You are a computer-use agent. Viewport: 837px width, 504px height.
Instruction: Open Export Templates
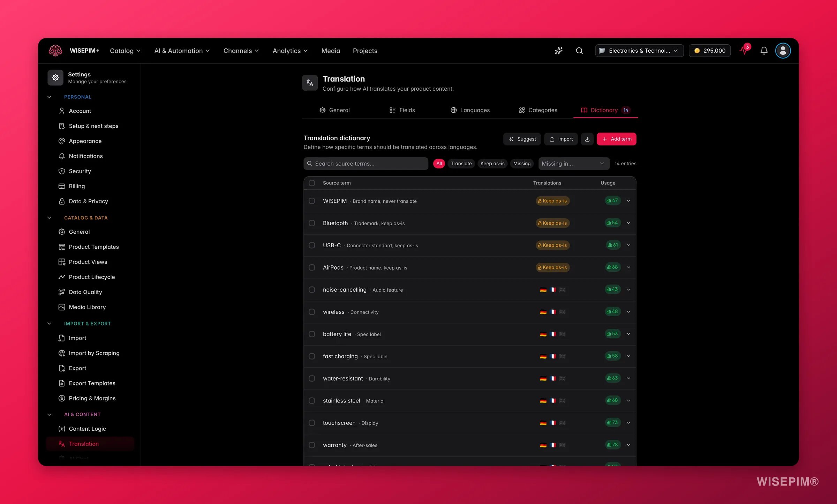pyautogui.click(x=92, y=383)
